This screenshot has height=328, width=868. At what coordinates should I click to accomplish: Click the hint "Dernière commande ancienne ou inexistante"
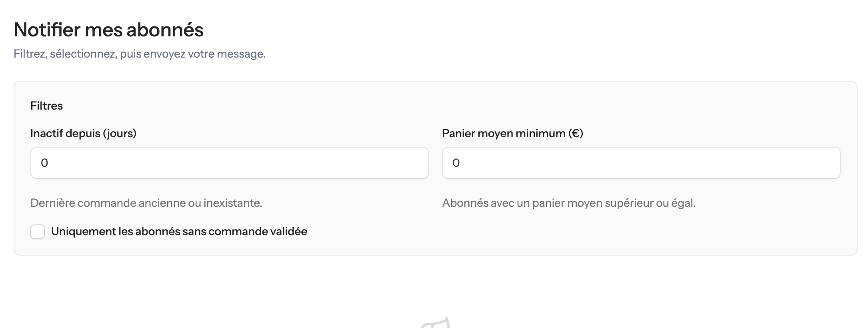(146, 203)
